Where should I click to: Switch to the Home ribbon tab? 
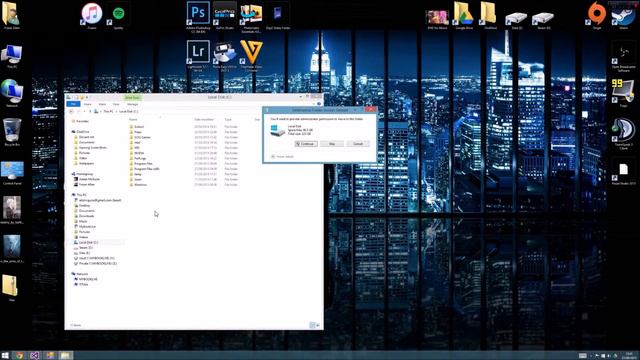point(87,104)
